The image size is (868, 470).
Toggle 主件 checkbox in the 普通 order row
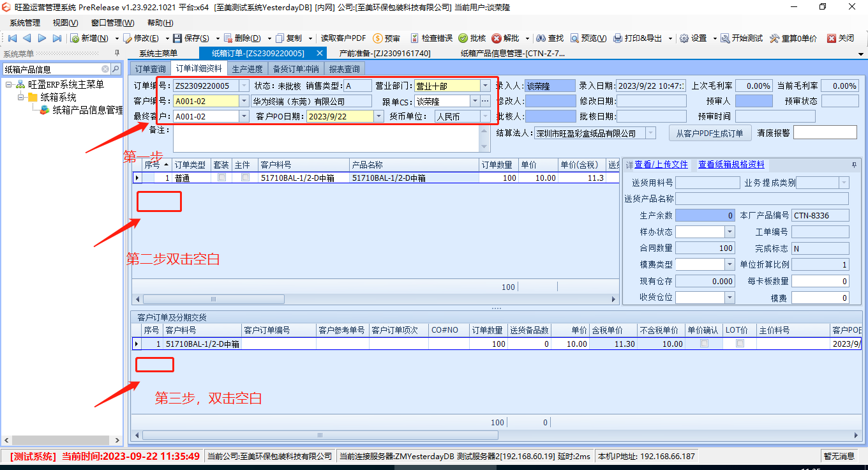coord(245,178)
